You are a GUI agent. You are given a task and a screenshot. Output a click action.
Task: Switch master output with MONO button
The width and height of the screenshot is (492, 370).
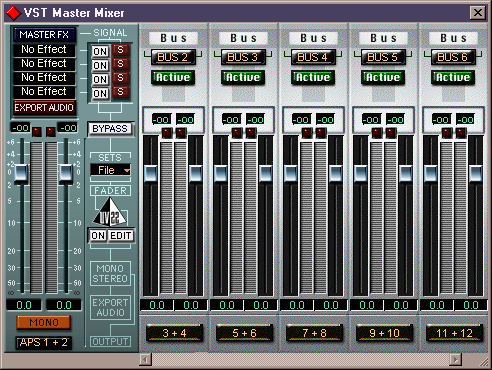point(44,322)
